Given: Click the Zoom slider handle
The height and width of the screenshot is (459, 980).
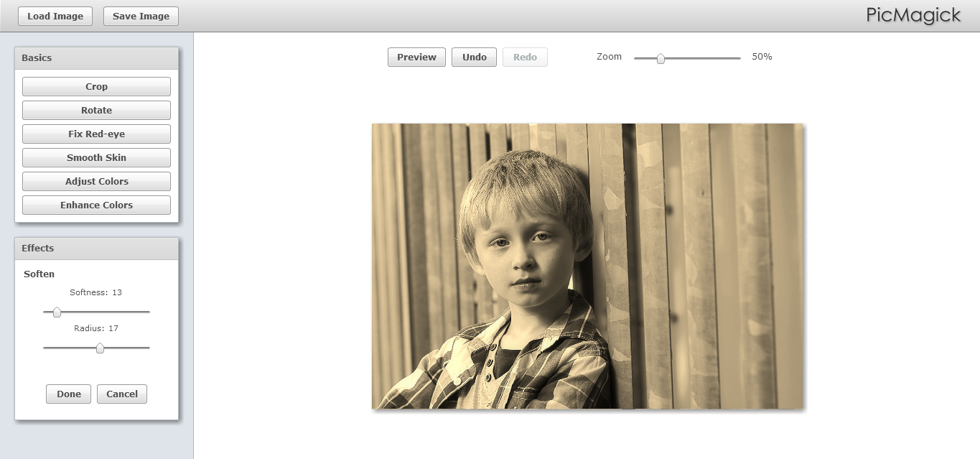Looking at the screenshot, I should tap(661, 58).
